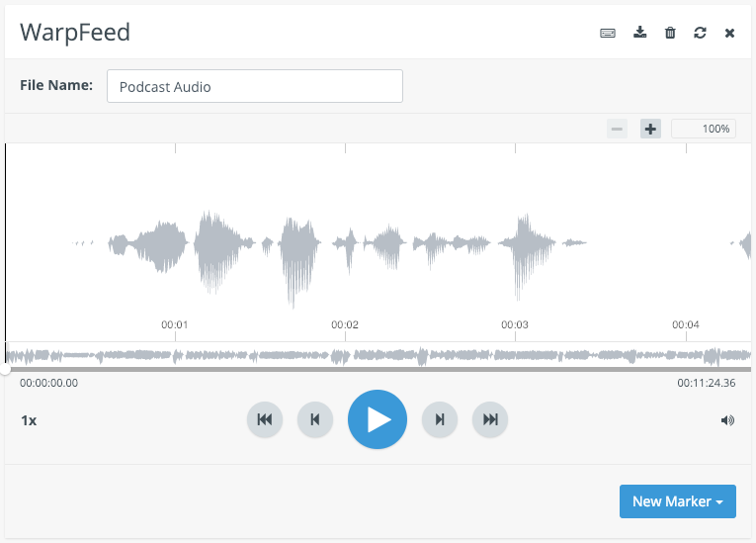756x543 pixels.
Task: Click the current time 00:00:00.00 readout
Action: 48,383
